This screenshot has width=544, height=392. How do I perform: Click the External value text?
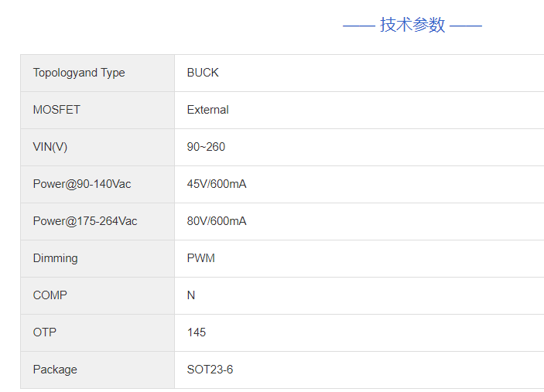point(207,110)
